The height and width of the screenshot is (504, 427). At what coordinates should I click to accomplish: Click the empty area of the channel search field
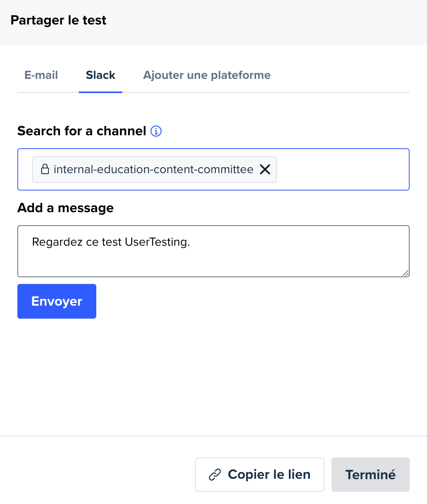(343, 170)
